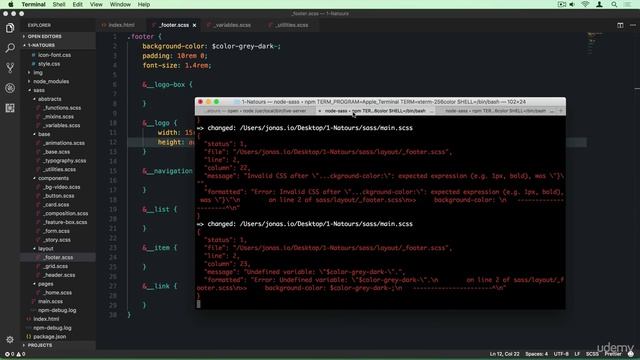Open the Debug view in activity bar
The height and width of the screenshot is (360, 640).
click(x=10, y=88)
